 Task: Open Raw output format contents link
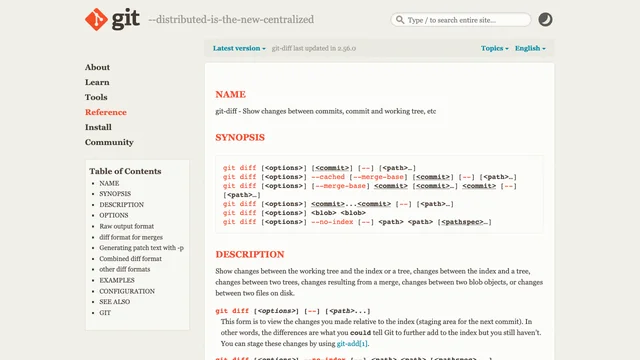point(127,226)
